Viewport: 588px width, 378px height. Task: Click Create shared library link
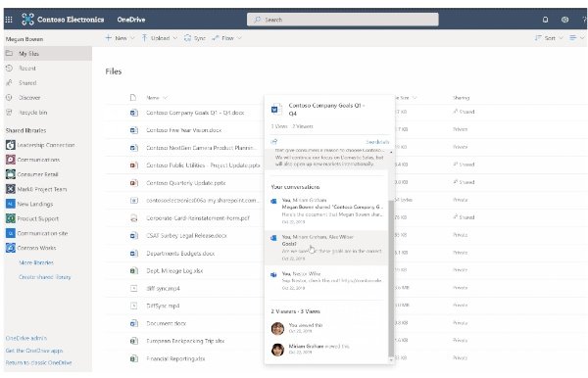tap(45, 277)
